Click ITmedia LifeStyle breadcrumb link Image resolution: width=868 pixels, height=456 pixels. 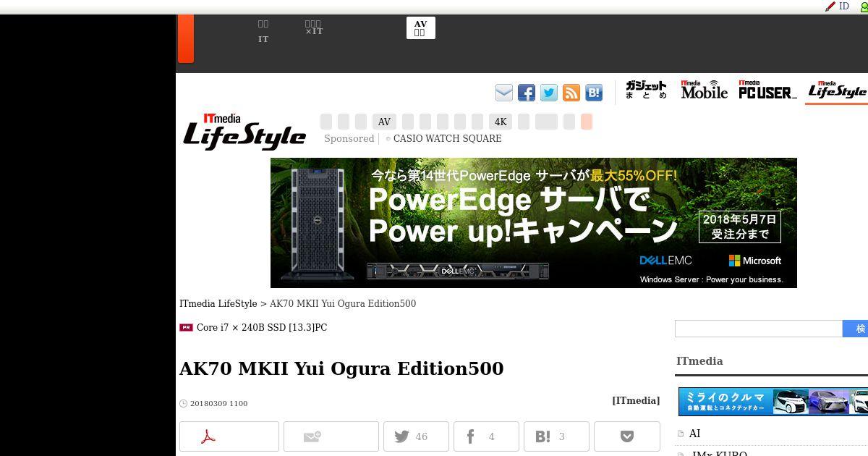pyautogui.click(x=218, y=304)
